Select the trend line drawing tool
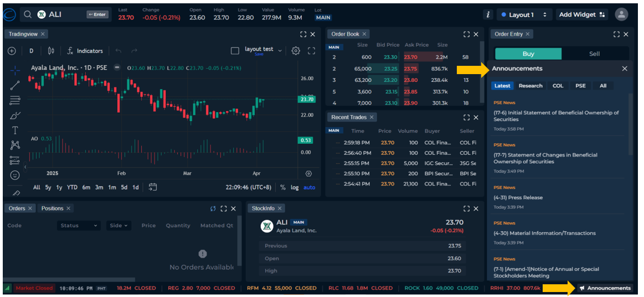Image resolution: width=644 pixels, height=297 pixels. [15, 85]
